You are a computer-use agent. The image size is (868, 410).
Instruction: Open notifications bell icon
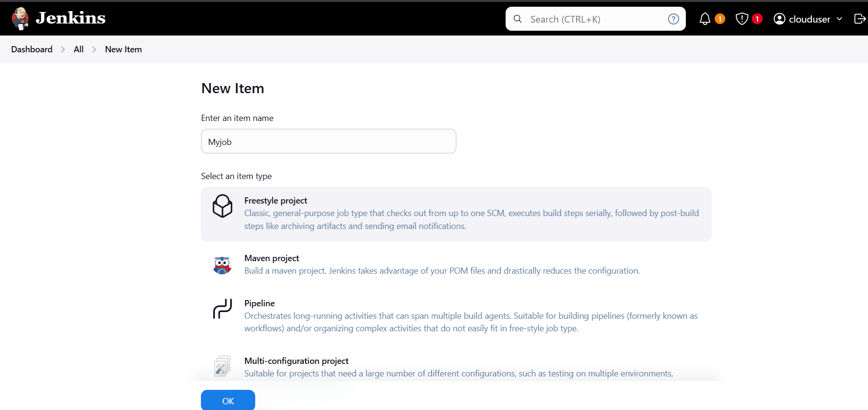tap(705, 19)
